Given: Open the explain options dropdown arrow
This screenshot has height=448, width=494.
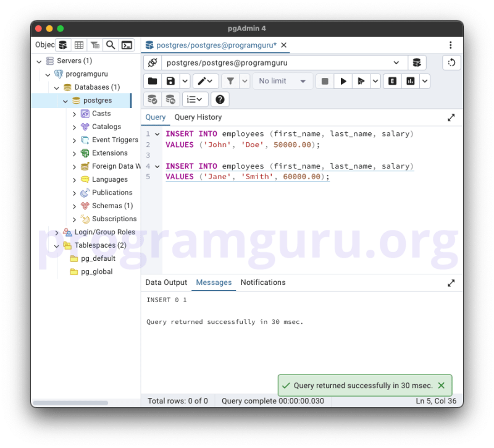Looking at the screenshot, I should (425, 82).
